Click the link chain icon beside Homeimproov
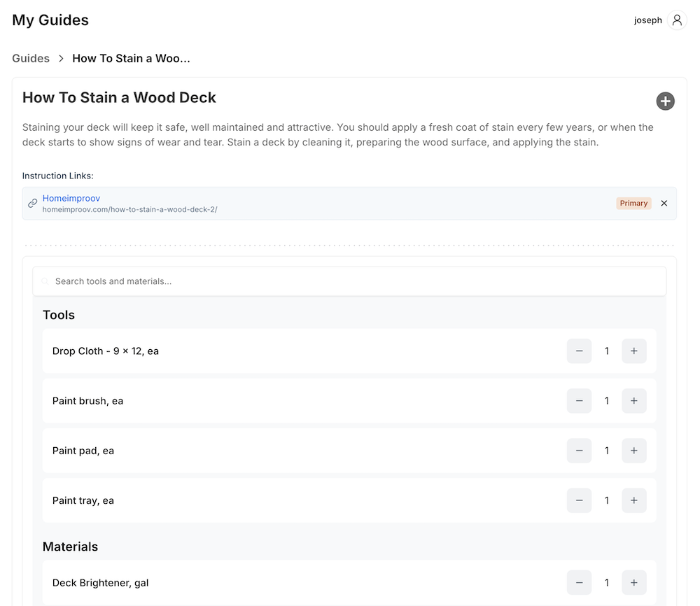The image size is (700, 606). (32, 204)
